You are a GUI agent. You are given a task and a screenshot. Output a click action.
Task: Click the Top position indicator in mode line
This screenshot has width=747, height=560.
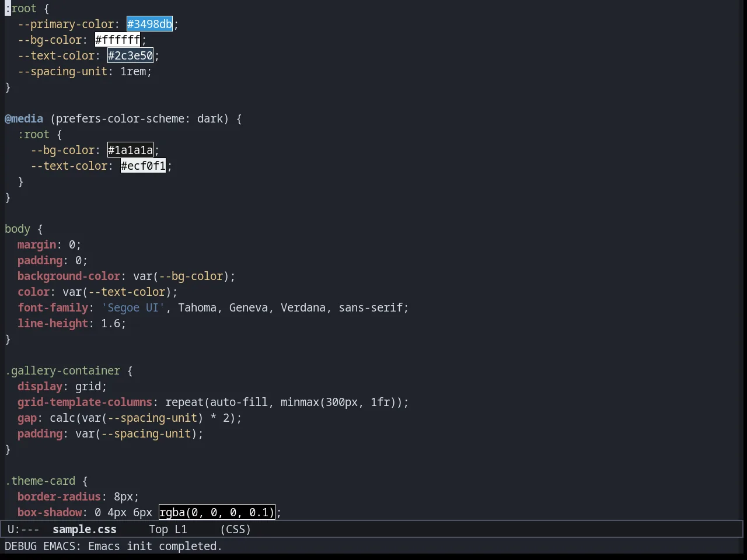(159, 529)
